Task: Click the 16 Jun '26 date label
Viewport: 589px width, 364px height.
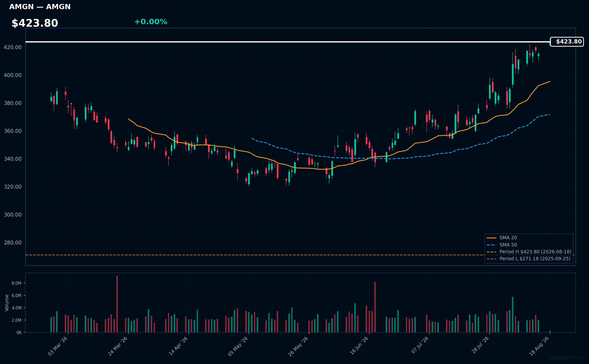Action: (359, 346)
